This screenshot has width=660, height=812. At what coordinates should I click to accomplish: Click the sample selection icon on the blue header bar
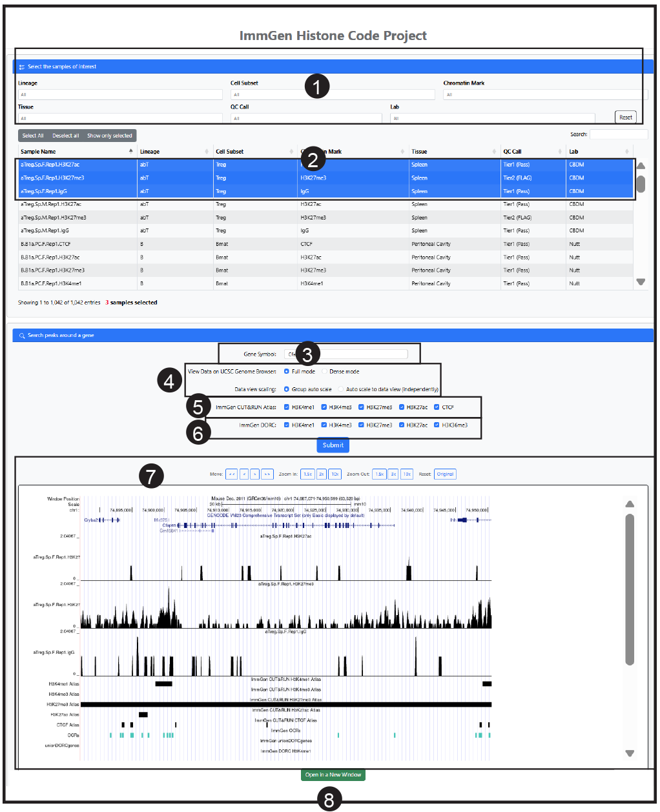[x=21, y=66]
